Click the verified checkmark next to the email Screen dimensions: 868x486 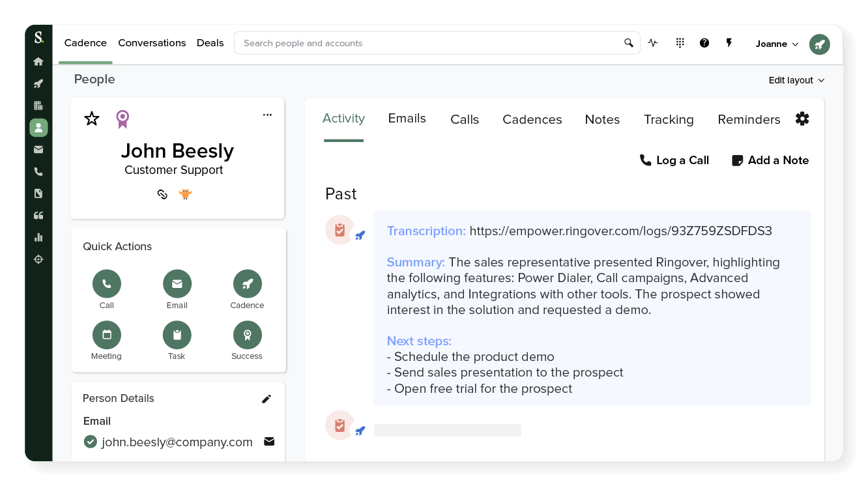click(x=91, y=442)
